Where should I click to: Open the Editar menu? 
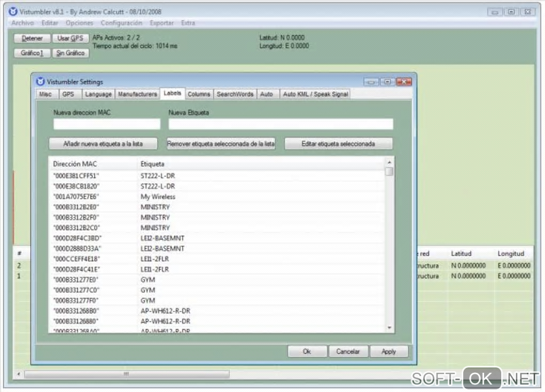coord(50,23)
